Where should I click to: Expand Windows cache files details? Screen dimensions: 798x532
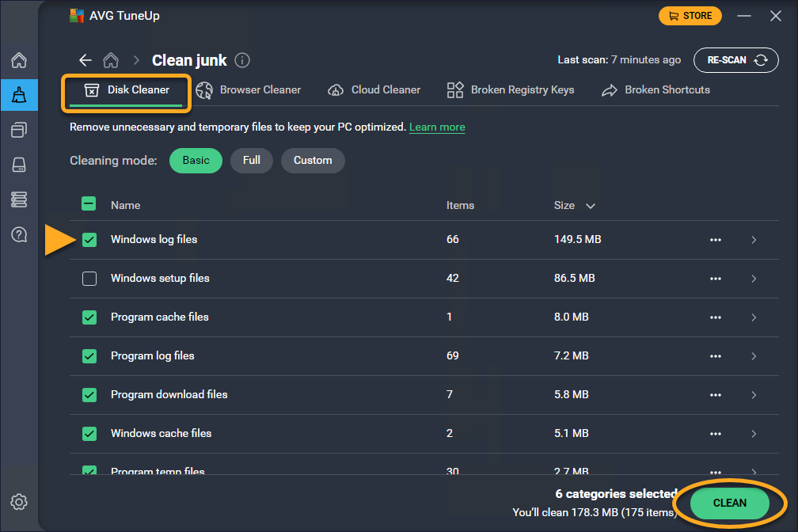(x=754, y=434)
